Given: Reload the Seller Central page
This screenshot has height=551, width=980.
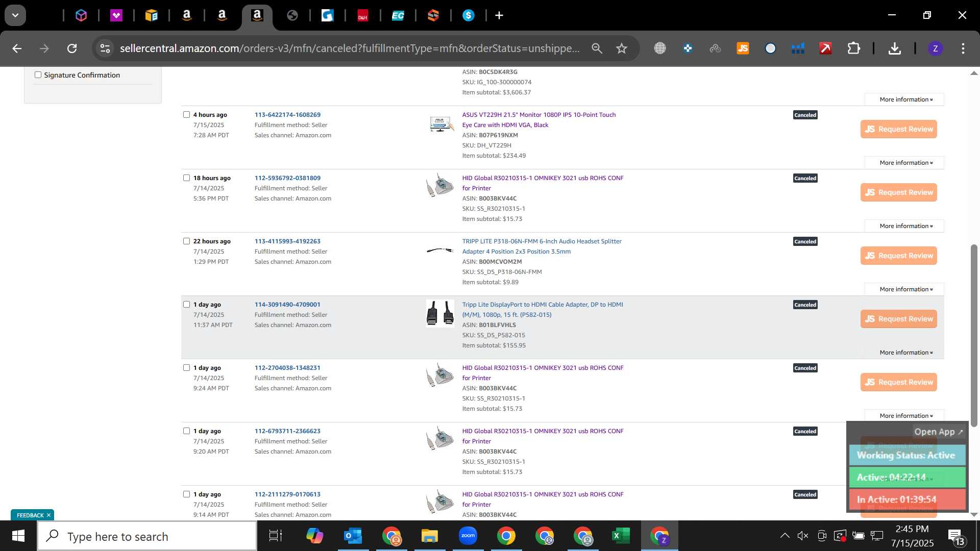Looking at the screenshot, I should coord(72,48).
